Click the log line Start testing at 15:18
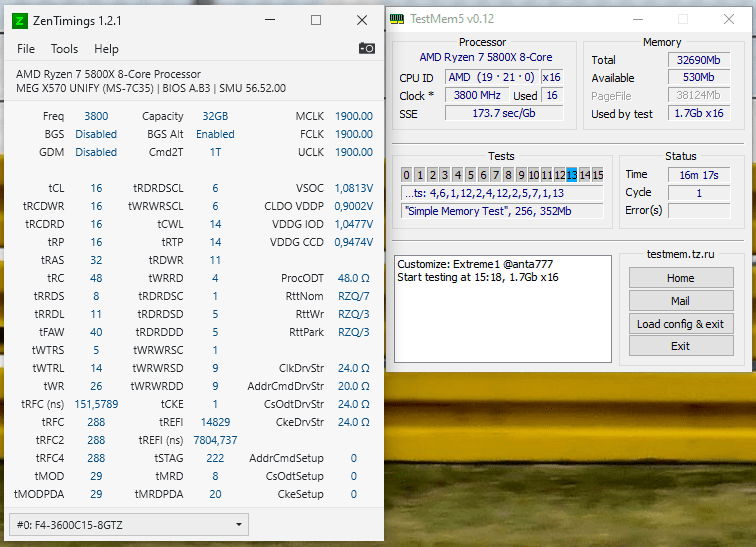This screenshot has height=547, width=756. tap(478, 277)
